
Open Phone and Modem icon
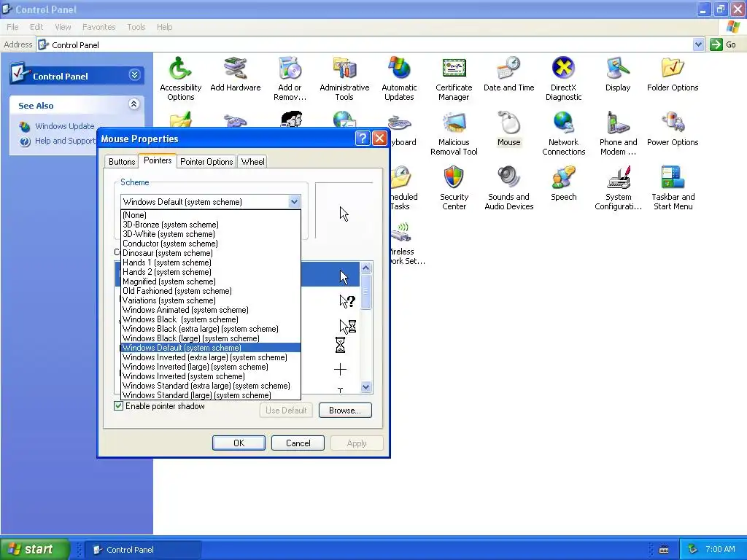(618, 133)
